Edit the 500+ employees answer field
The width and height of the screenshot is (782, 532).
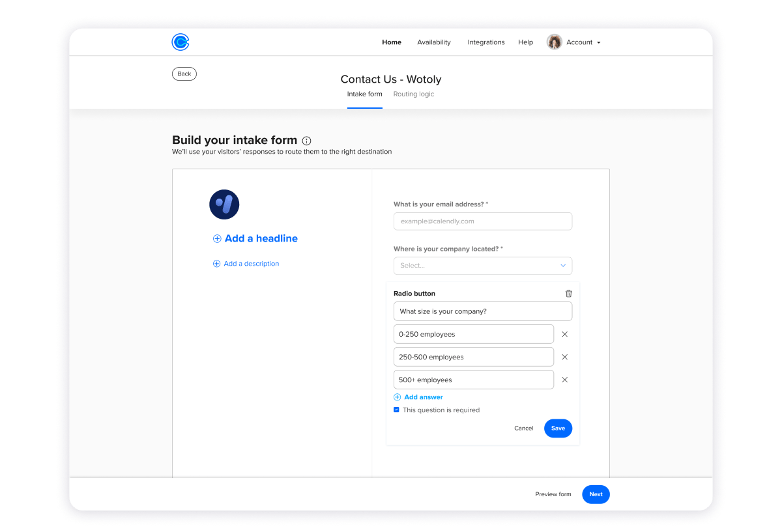pyautogui.click(x=474, y=380)
